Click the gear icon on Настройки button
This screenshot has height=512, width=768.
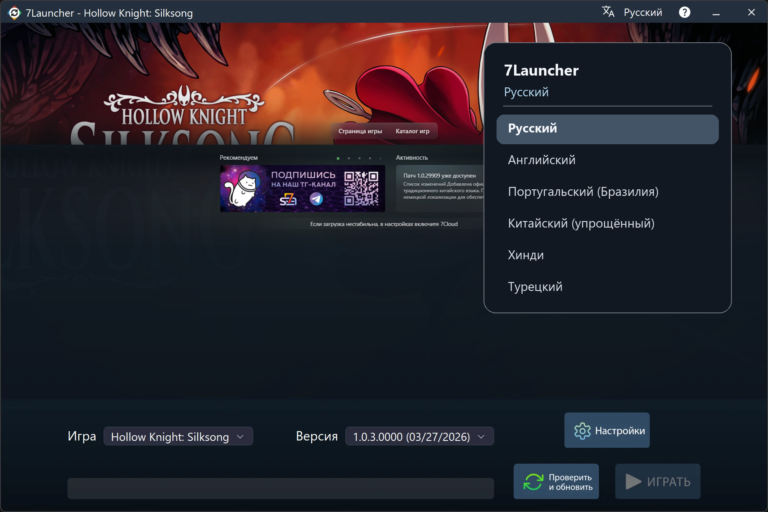(x=582, y=431)
